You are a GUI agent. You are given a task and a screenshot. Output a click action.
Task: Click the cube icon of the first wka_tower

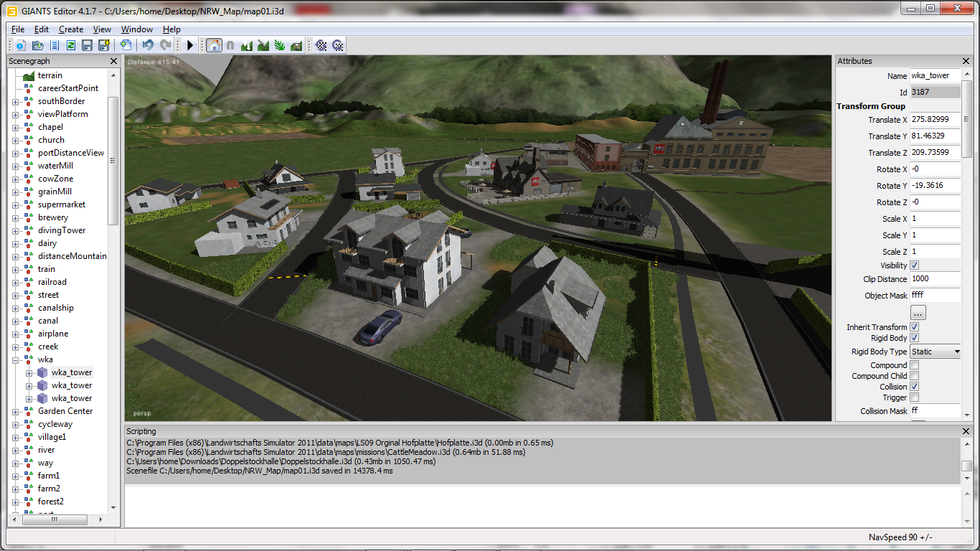42,372
